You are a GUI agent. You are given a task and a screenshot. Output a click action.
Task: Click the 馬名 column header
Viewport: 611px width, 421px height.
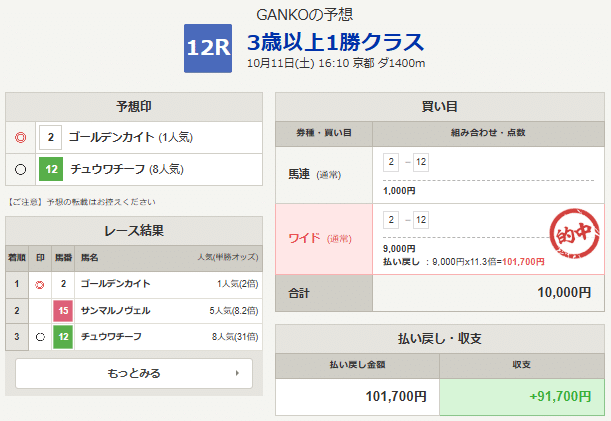click(91, 257)
